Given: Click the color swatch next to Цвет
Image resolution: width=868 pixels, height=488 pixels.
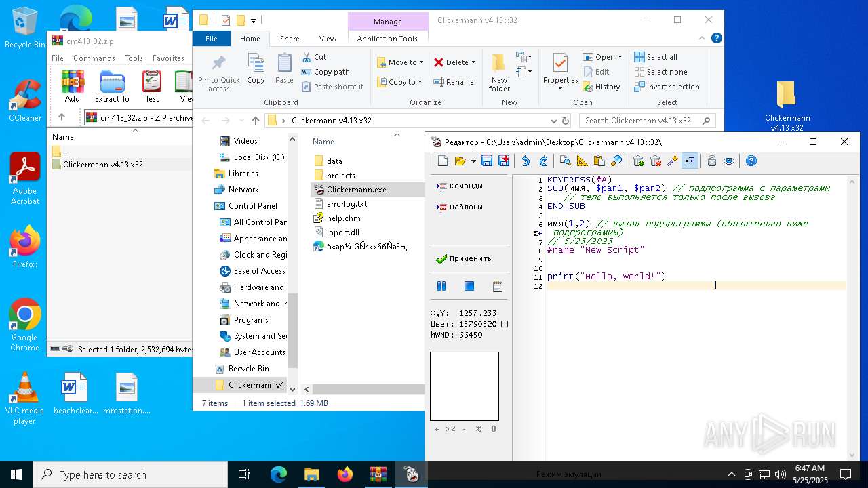Looking at the screenshot, I should 504,324.
